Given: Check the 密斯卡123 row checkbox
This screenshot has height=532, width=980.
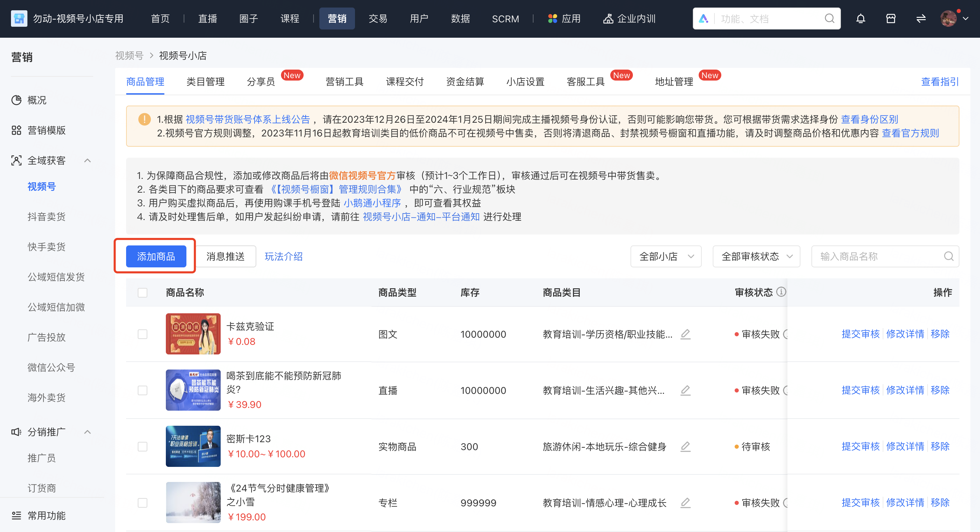Looking at the screenshot, I should pos(142,446).
